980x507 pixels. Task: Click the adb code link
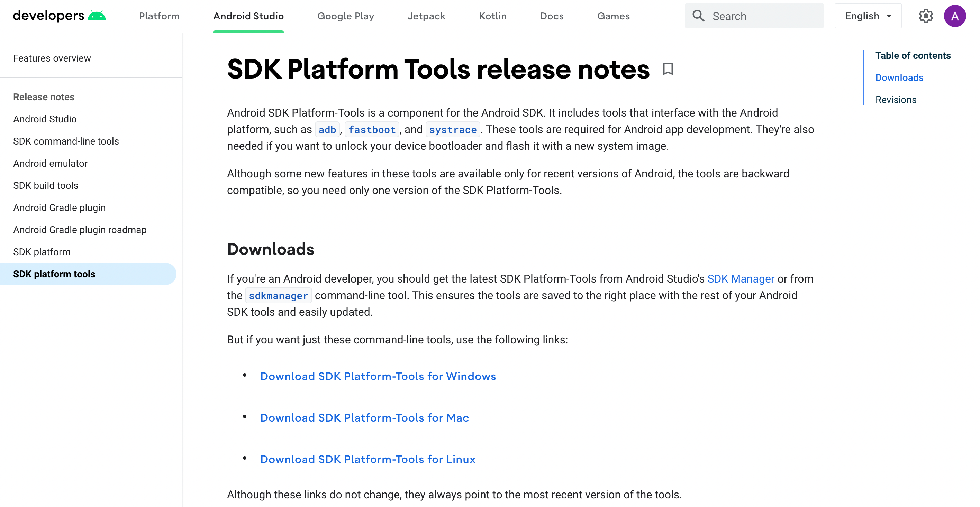(327, 130)
